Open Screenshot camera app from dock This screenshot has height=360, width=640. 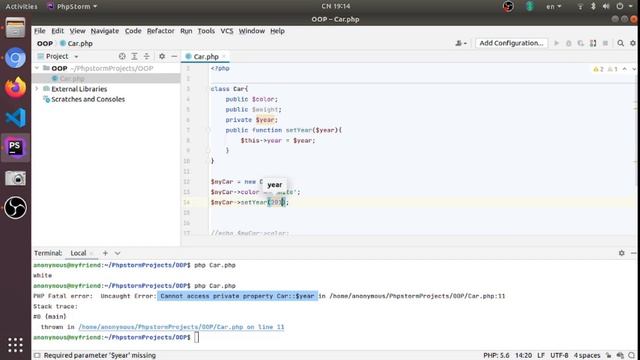tap(15, 178)
